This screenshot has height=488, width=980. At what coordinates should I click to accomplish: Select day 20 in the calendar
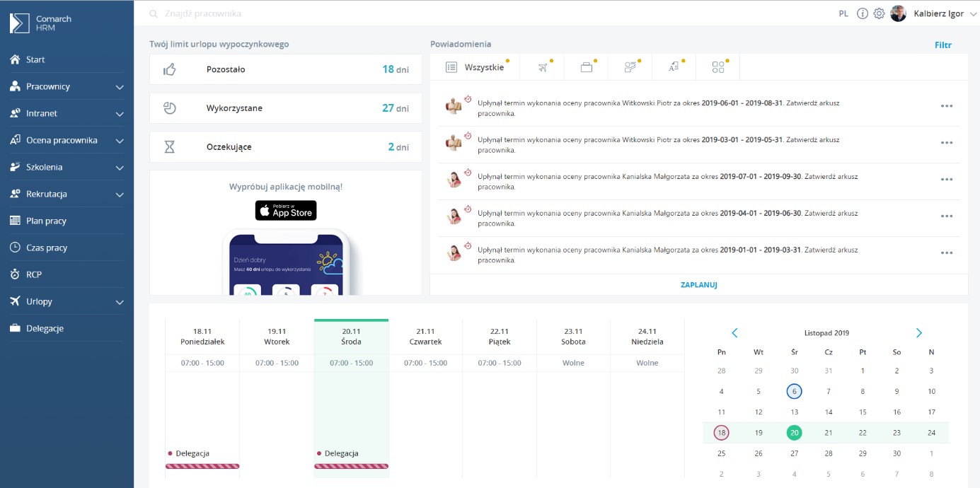(795, 433)
